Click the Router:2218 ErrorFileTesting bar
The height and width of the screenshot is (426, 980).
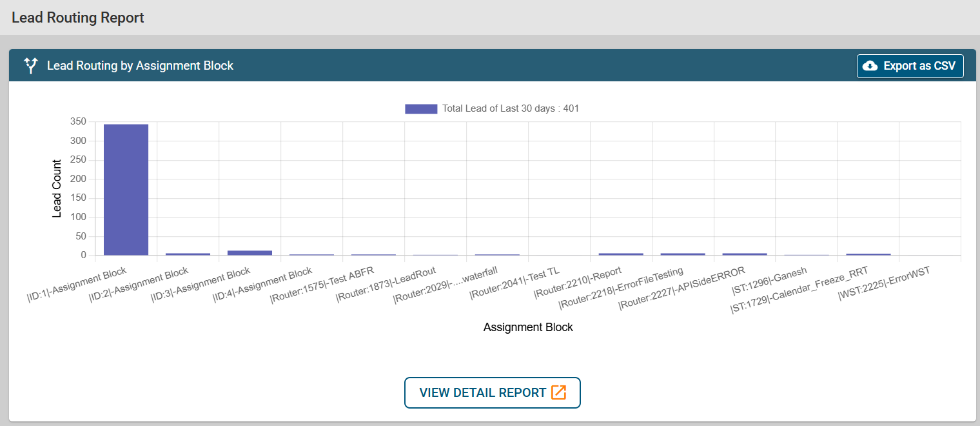pyautogui.click(x=683, y=254)
